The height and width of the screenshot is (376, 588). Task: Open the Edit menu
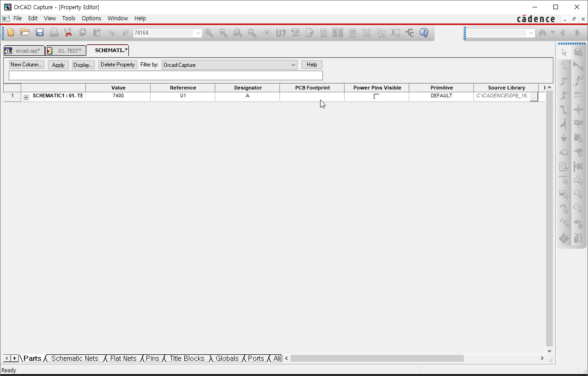(33, 18)
